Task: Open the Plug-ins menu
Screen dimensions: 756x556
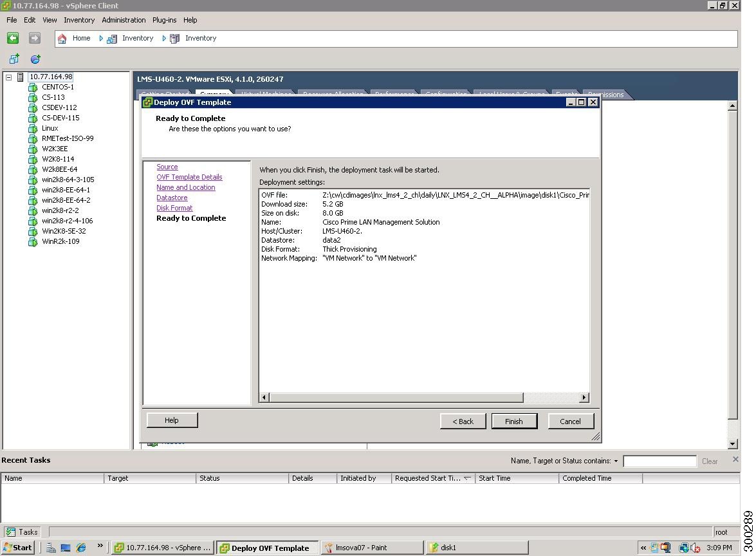Action: [x=165, y=20]
